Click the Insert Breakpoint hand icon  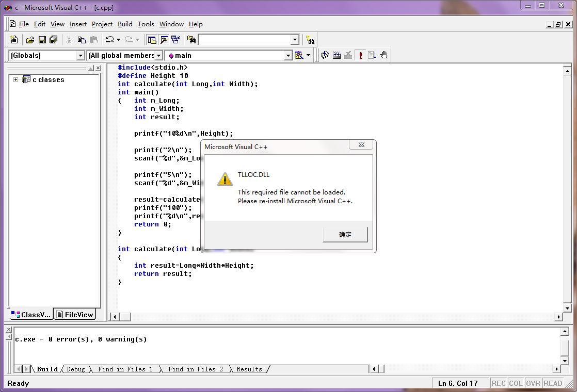coord(384,55)
